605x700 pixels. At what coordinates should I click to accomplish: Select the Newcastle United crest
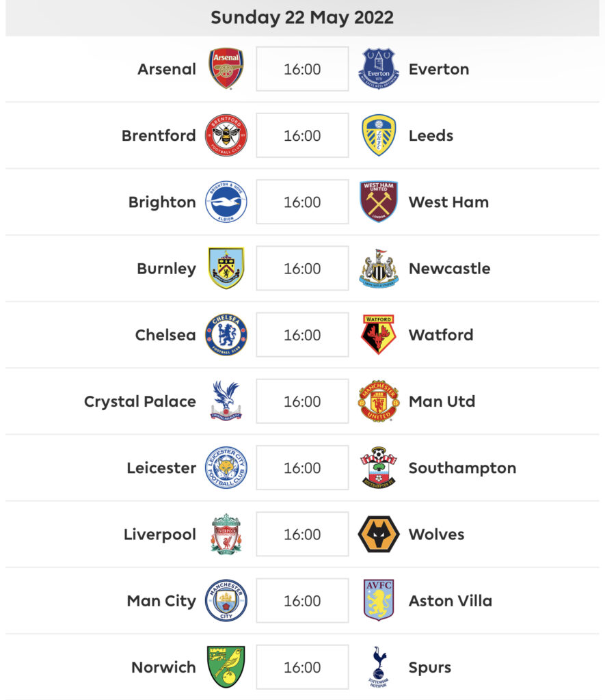pyautogui.click(x=379, y=268)
